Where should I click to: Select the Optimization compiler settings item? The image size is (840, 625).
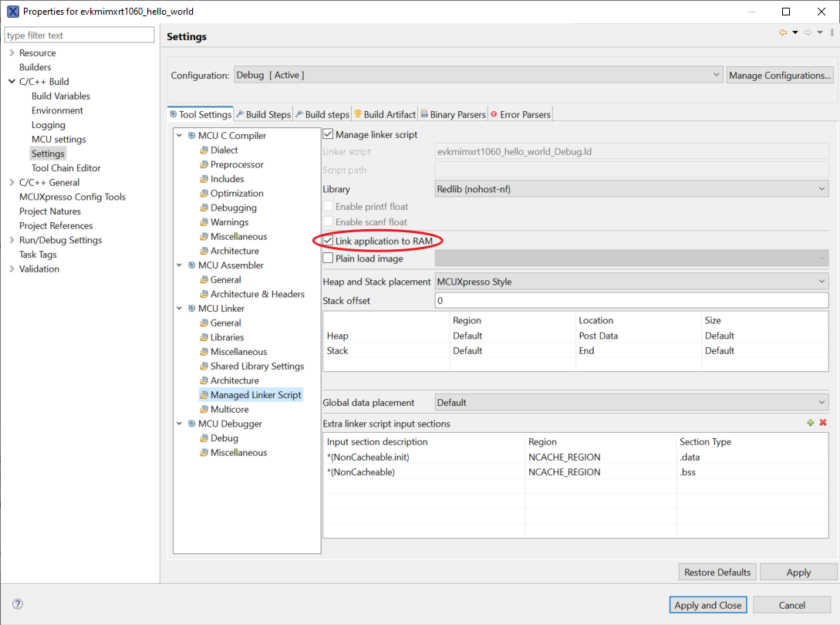coord(237,193)
